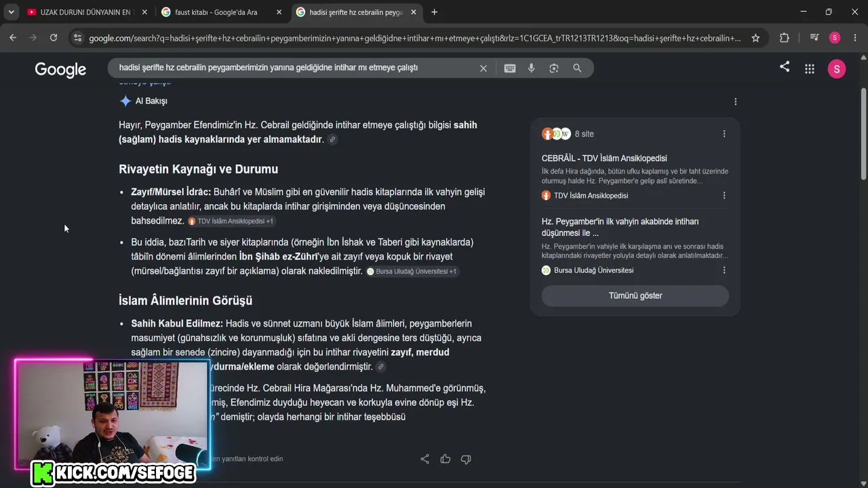Screen dimensions: 868x488
Task: Open the 'CEBRÂİL - TDV İslâm Ansiklopedisi' source link
Action: point(604,159)
